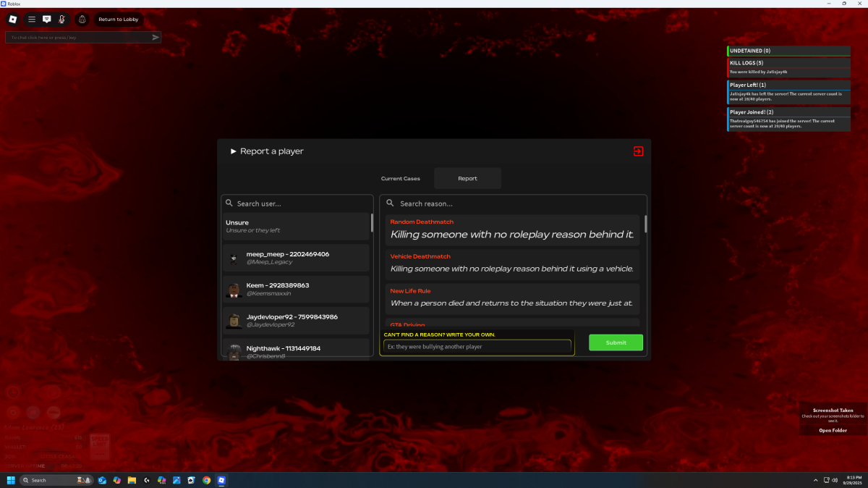Toggle the chat window icon
This screenshot has width=868, height=488.
pos(47,20)
